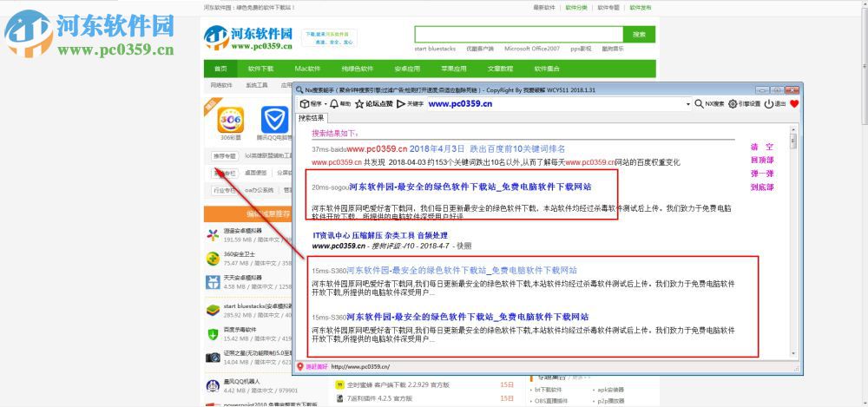Click the red location pin in status bar
The width and height of the screenshot is (868, 407).
[300, 366]
